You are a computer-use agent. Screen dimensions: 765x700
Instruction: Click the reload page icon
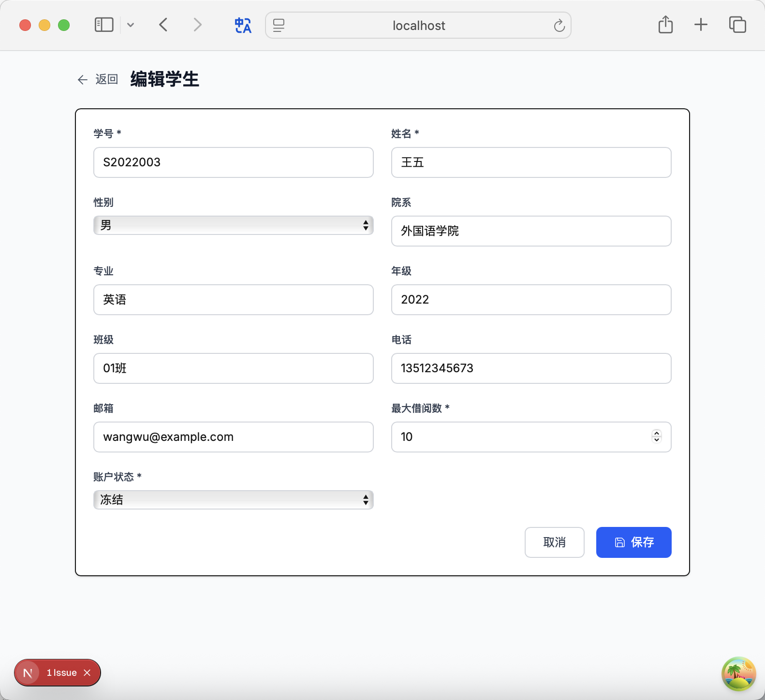point(559,26)
